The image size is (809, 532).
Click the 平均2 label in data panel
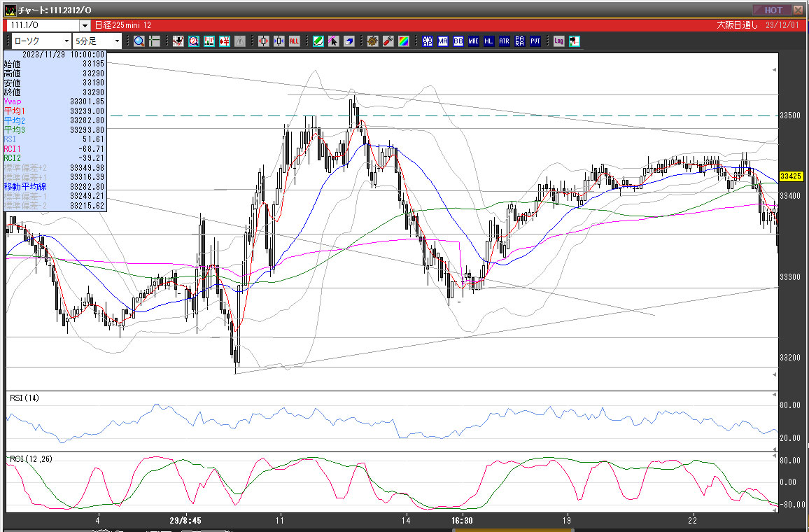point(15,120)
